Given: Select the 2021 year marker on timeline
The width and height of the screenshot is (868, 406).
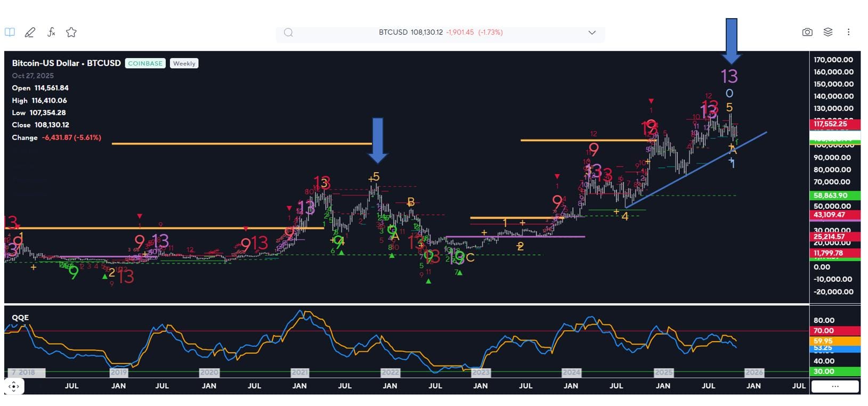Looking at the screenshot, I should pyautogui.click(x=299, y=372).
